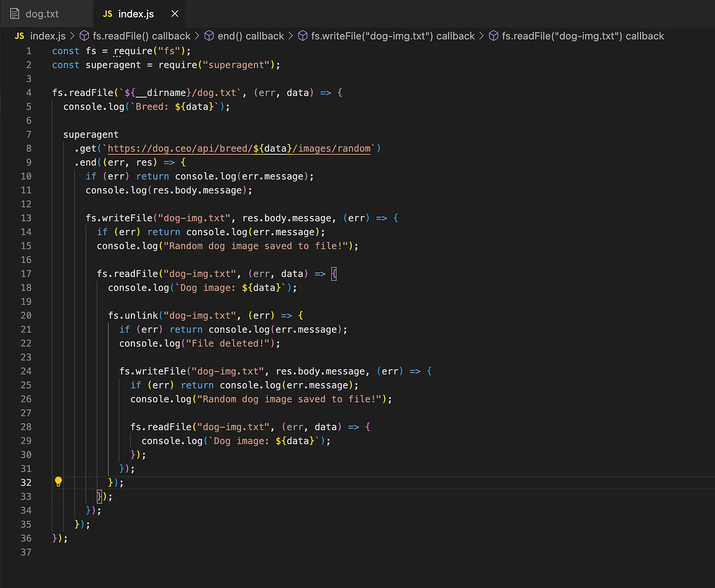Click line number 13 in the gutter
715x588 pixels.
pos(26,217)
